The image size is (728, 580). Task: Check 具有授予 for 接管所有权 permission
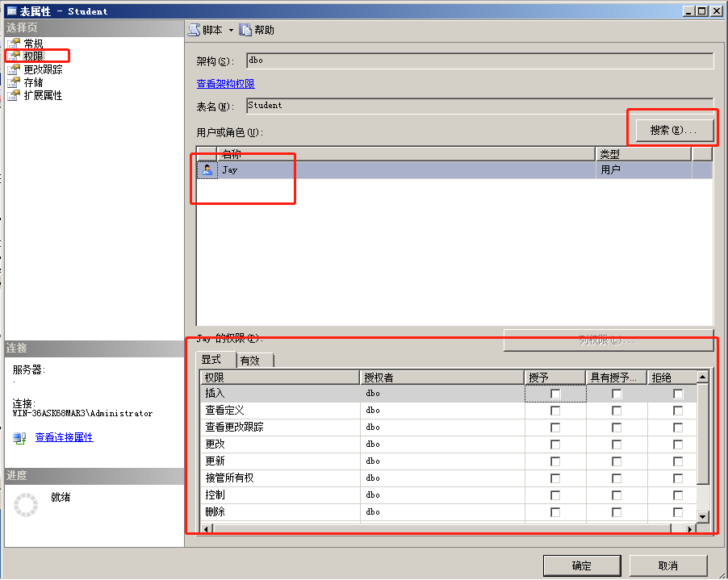coord(617,478)
